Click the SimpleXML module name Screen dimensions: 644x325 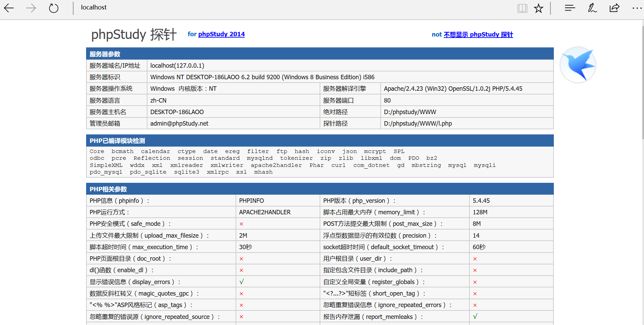click(106, 165)
